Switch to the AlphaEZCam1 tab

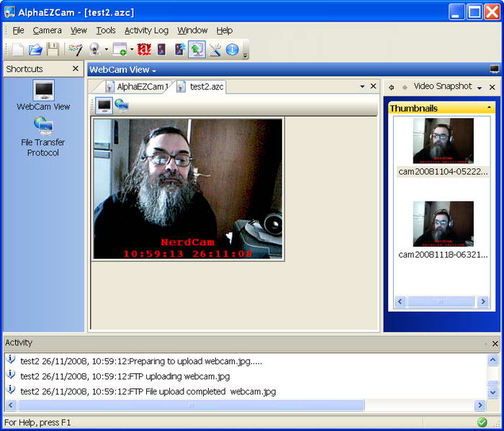pos(138,87)
